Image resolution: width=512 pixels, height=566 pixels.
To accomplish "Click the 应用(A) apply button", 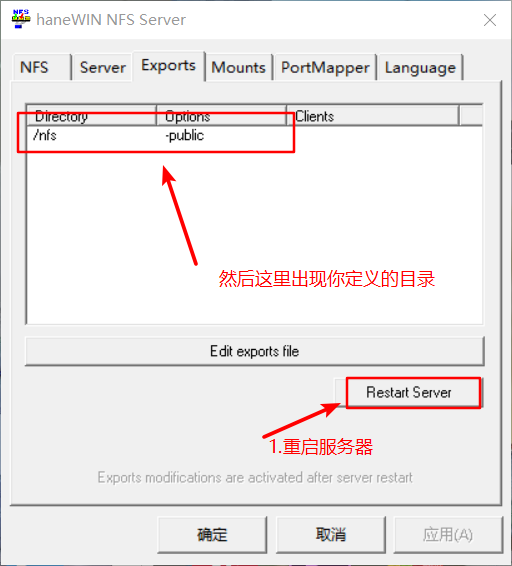I will click(x=448, y=535).
